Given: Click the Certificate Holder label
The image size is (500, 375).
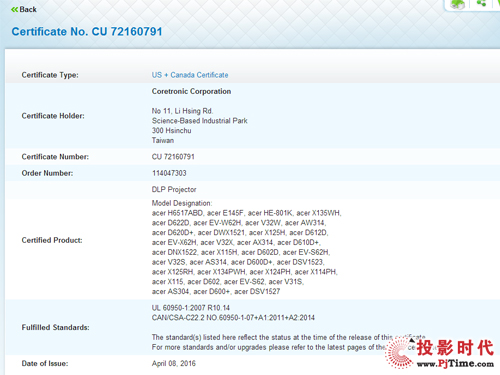Looking at the screenshot, I should pyautogui.click(x=53, y=116).
